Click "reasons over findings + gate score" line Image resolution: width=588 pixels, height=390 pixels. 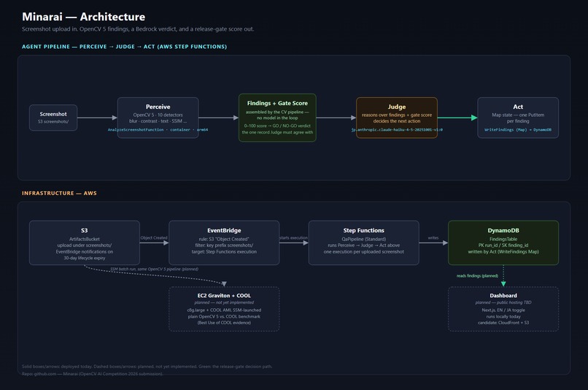point(397,115)
